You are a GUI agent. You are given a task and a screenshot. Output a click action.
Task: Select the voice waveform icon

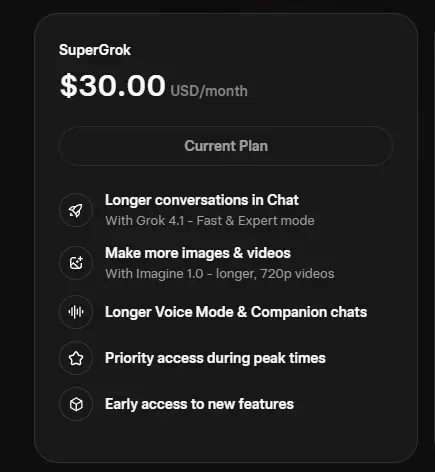[76, 312]
